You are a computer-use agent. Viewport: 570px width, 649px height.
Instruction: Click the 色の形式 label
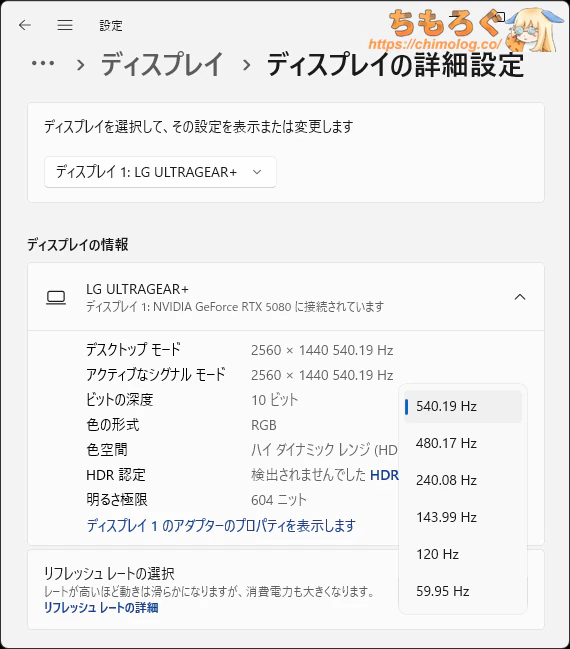click(113, 425)
